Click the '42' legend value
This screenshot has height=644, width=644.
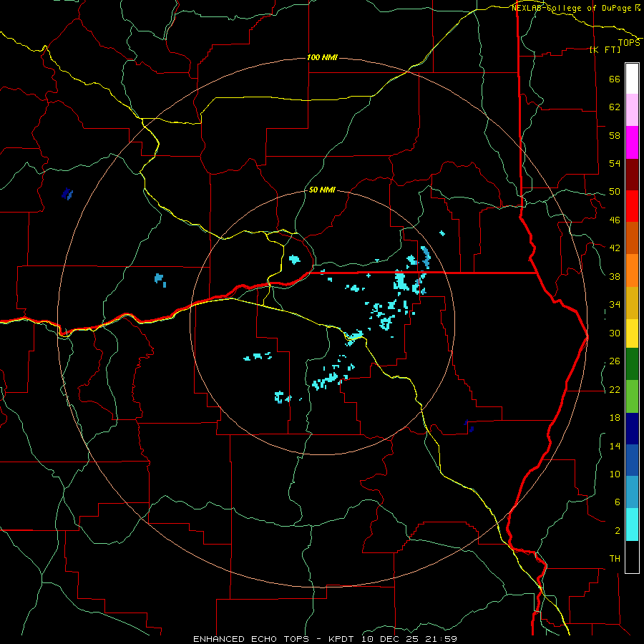click(615, 248)
